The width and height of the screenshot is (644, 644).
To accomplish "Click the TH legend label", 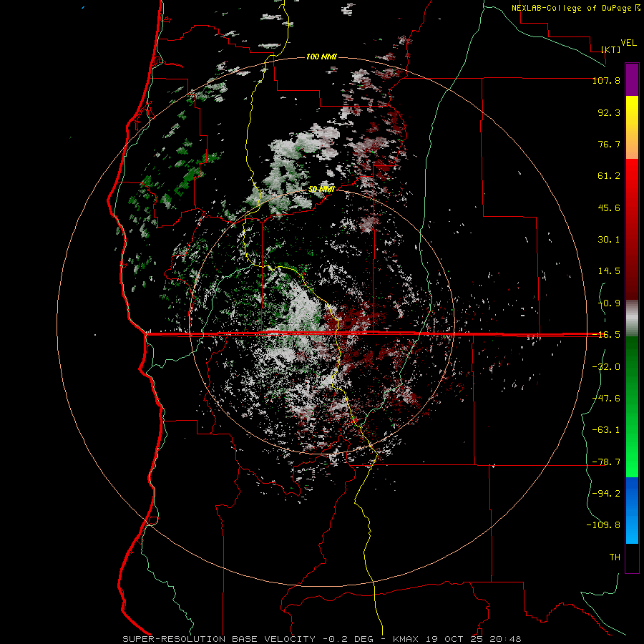I will (615, 557).
